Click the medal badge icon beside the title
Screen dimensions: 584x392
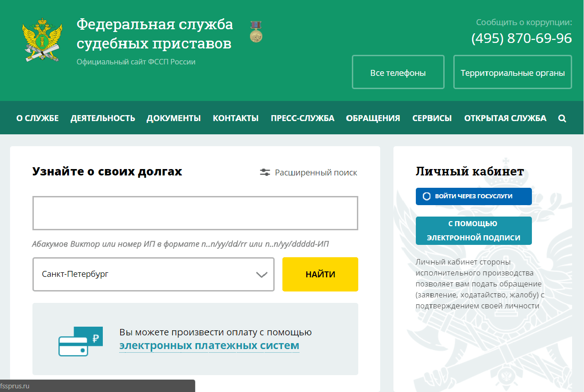tap(256, 32)
